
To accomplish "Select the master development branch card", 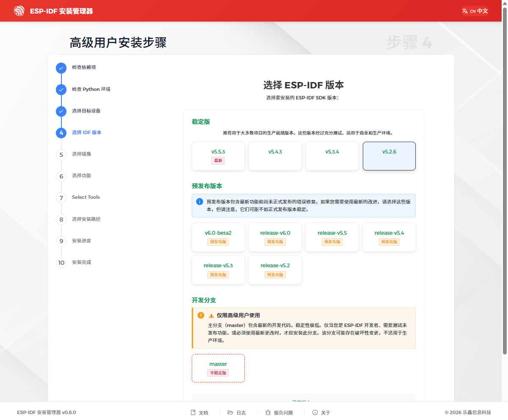I will pos(218,368).
